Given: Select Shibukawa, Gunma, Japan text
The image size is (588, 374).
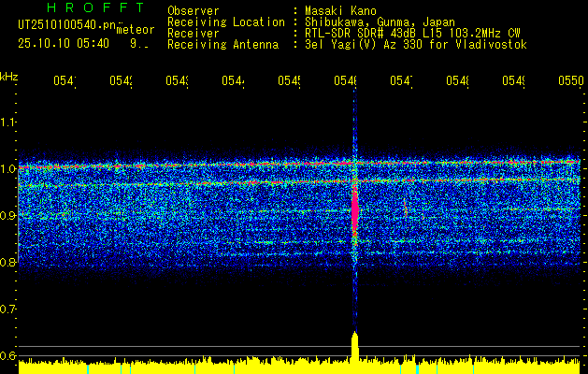Looking at the screenshot, I should point(380,22).
